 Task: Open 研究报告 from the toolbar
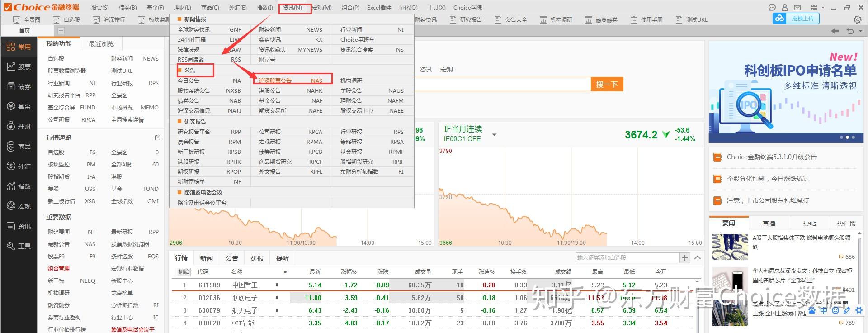tap(466, 19)
